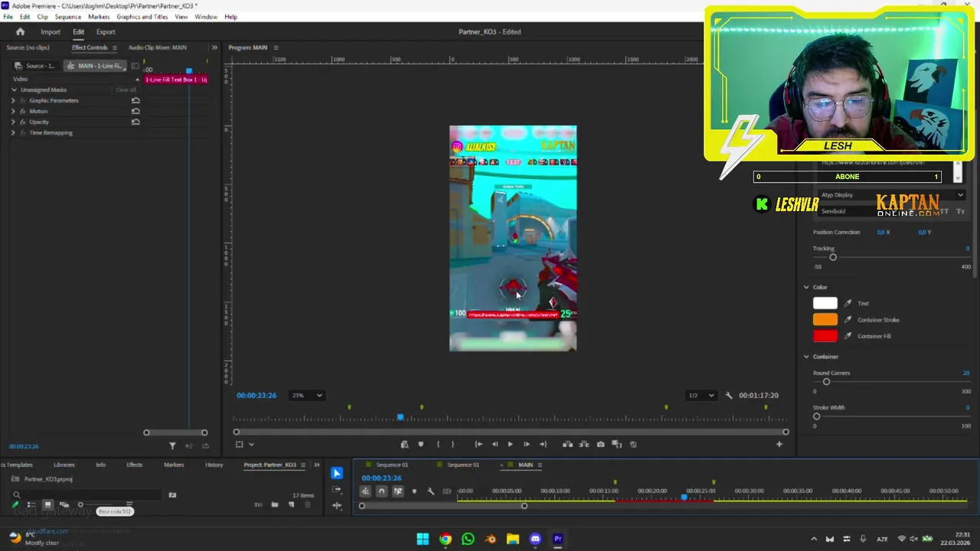Toggle closed captions track button
The width and height of the screenshot is (980, 551).
point(447,491)
